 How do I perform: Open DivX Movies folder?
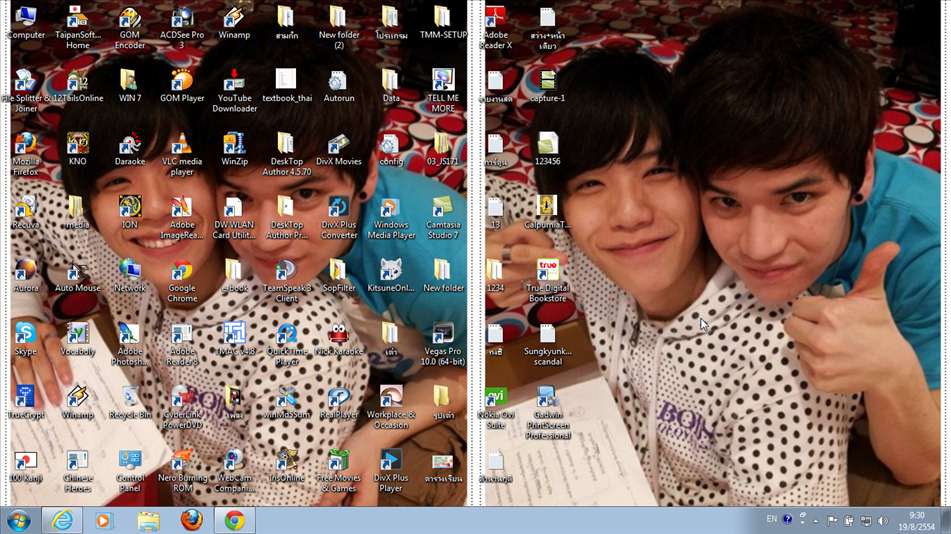338,149
